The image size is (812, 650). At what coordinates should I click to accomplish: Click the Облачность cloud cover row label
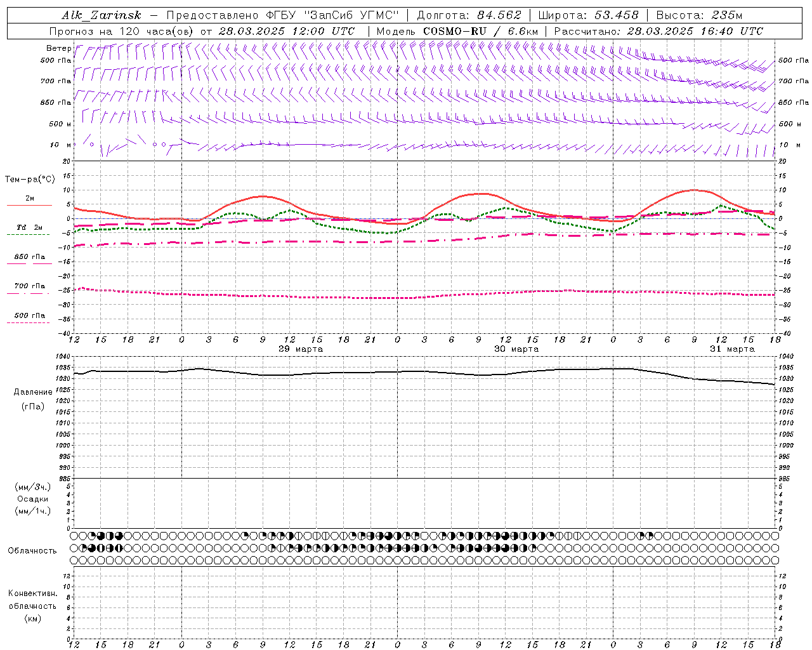click(x=32, y=551)
